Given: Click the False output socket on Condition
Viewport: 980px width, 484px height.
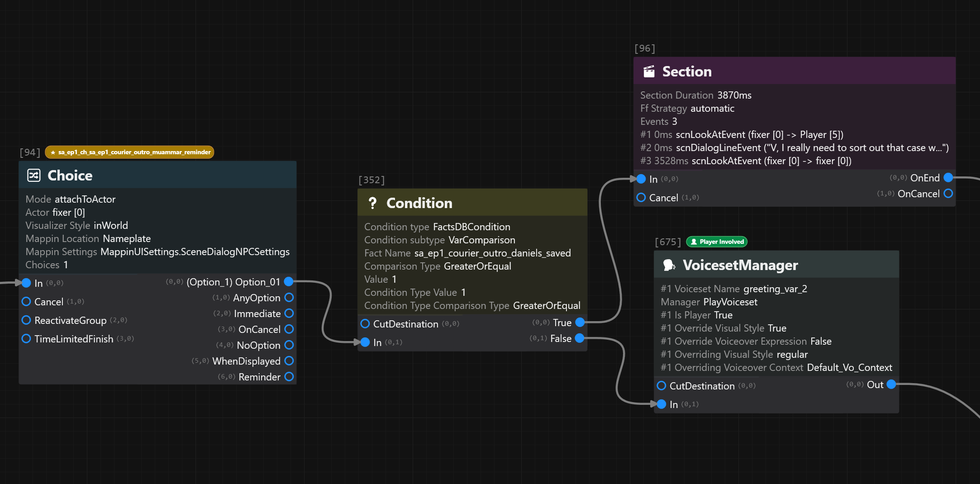Looking at the screenshot, I should click(580, 338).
